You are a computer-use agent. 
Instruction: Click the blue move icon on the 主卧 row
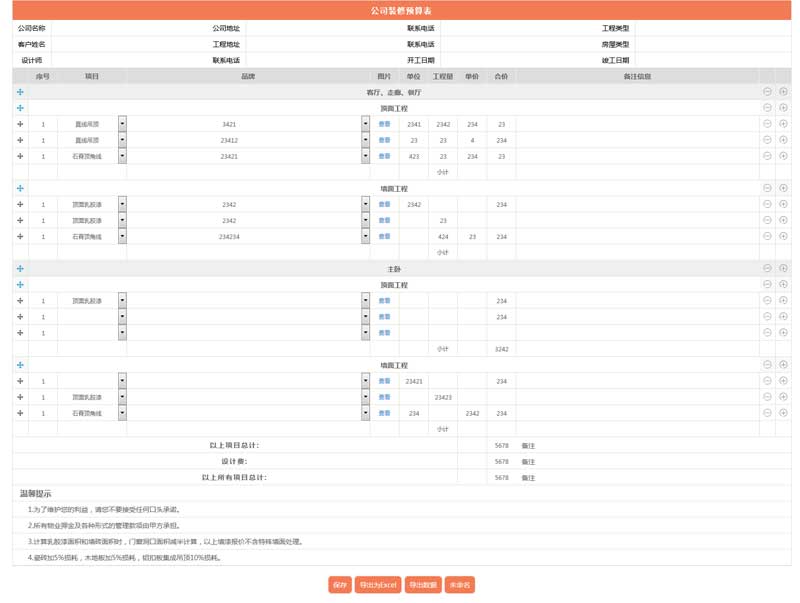point(20,269)
